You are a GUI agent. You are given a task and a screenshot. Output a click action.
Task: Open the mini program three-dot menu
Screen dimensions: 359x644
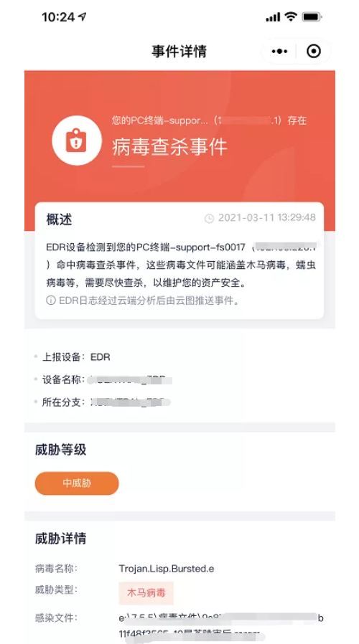coord(279,52)
